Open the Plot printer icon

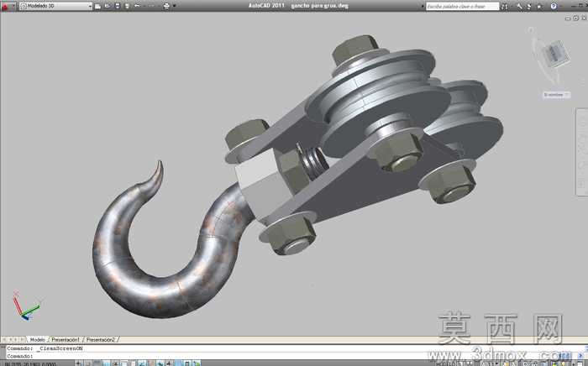tap(166, 6)
